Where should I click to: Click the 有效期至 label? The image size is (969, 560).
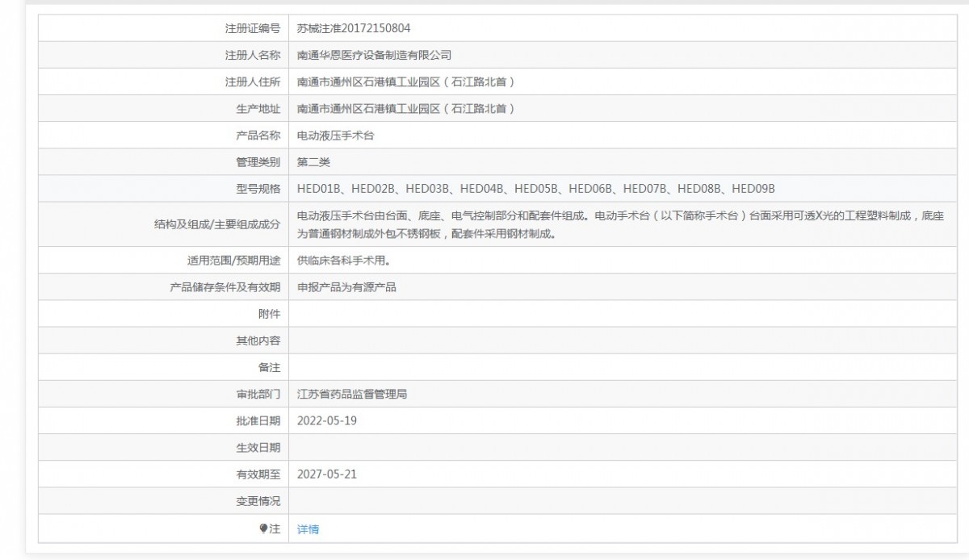(x=258, y=474)
